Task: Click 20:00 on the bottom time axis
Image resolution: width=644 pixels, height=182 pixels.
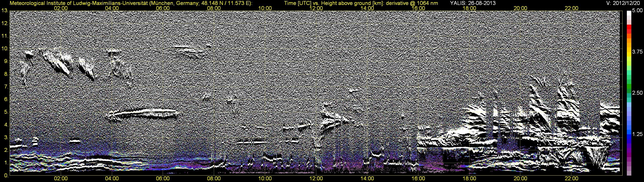Action: pyautogui.click(x=521, y=179)
